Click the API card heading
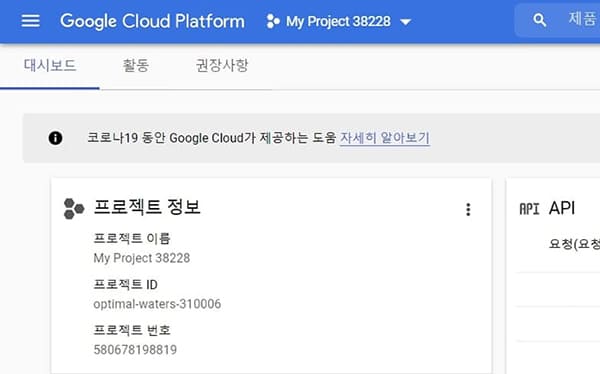 click(562, 208)
